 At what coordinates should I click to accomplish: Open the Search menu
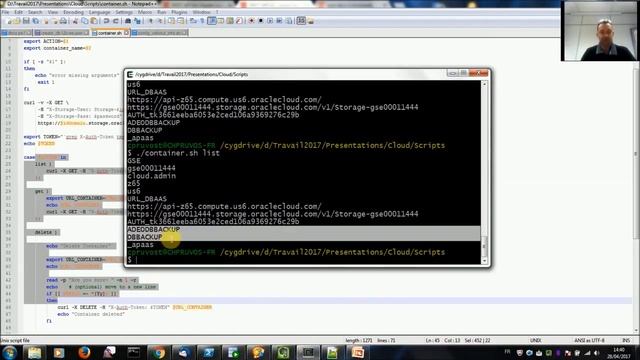pyautogui.click(x=35, y=12)
